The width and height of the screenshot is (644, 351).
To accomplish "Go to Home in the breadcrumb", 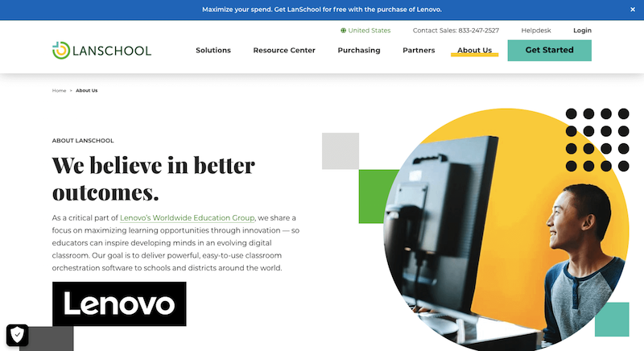I will (x=59, y=91).
